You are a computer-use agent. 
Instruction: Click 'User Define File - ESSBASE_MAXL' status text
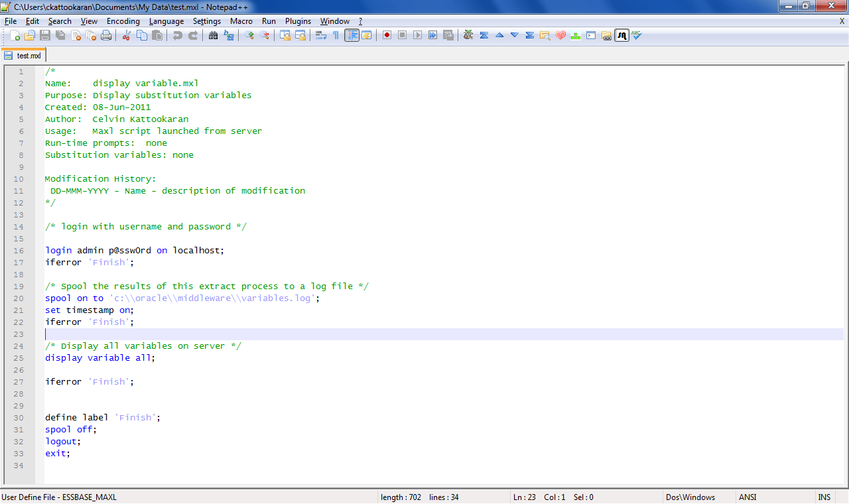[59, 497]
